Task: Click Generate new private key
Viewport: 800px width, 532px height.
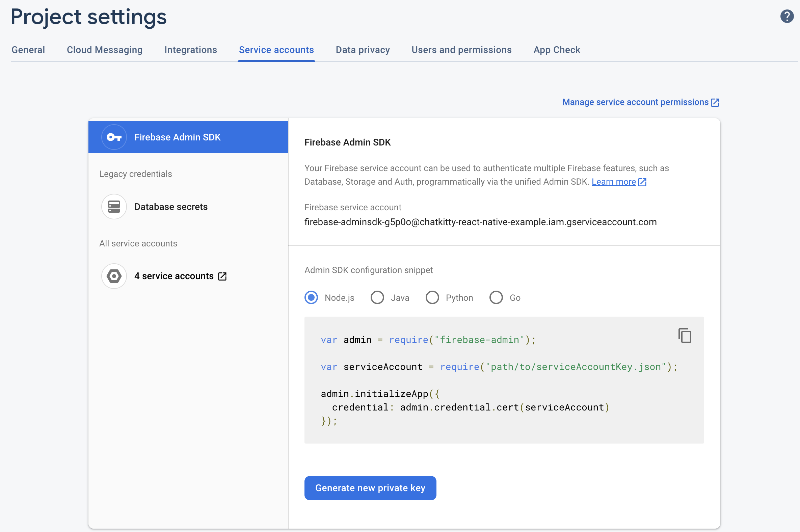Action: (x=370, y=488)
